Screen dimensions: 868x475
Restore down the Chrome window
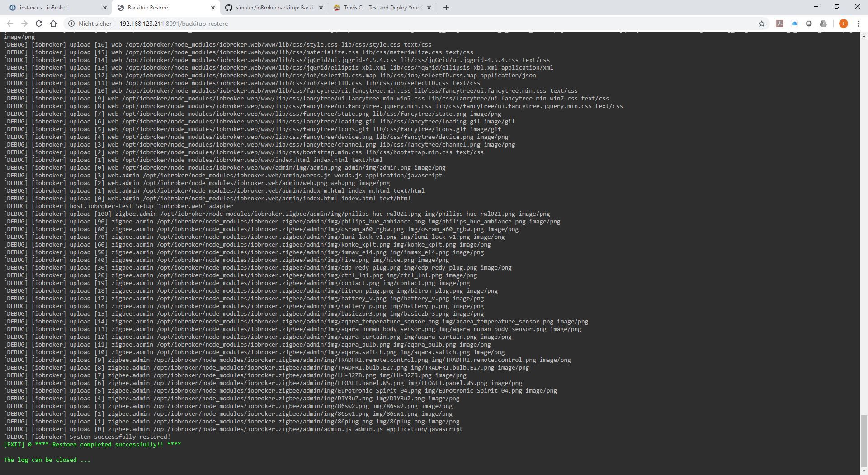click(837, 6)
